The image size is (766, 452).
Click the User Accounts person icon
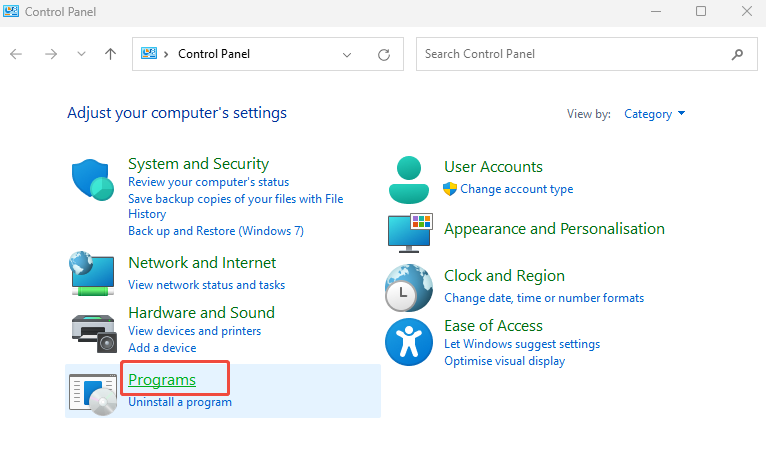tap(408, 179)
